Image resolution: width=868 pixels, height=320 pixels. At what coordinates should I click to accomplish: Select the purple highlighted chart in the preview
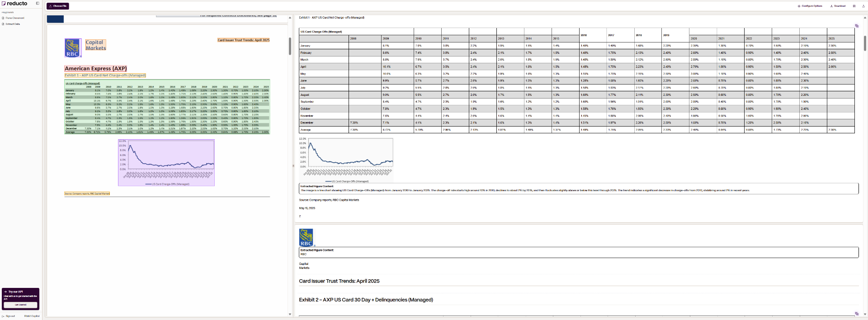pyautogui.click(x=166, y=162)
